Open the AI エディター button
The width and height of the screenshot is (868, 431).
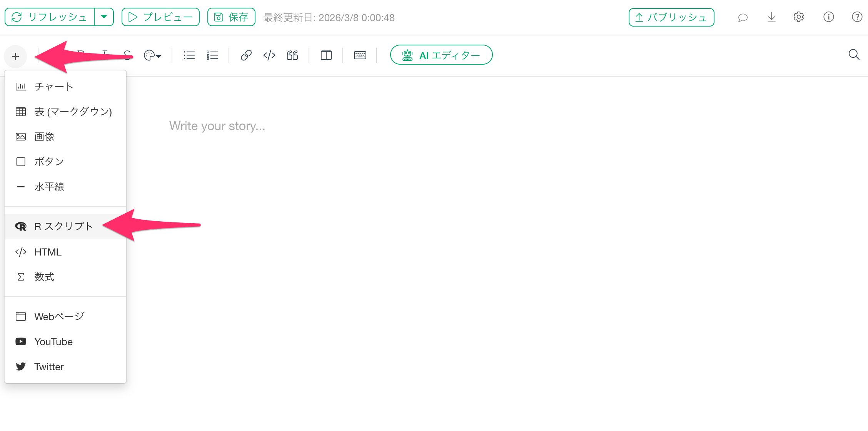[x=441, y=55]
